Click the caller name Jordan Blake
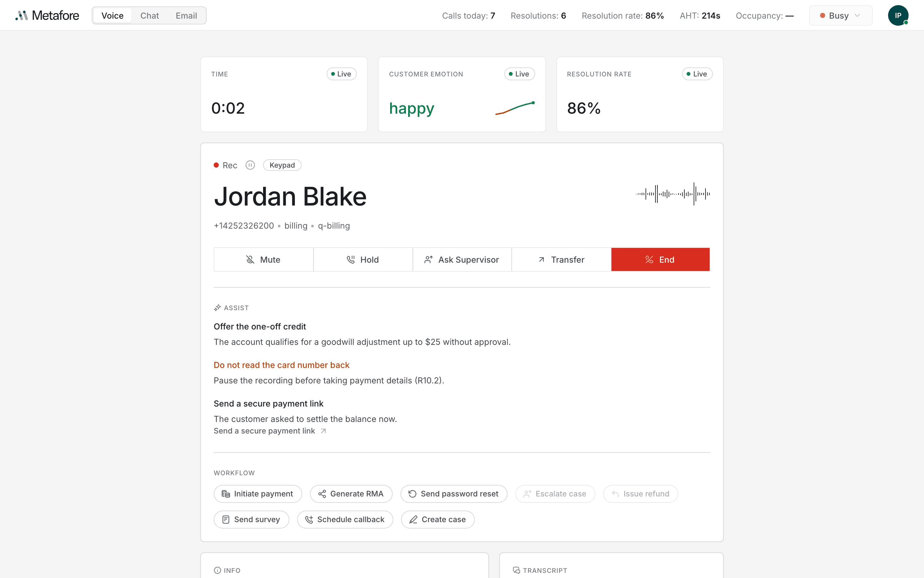The height and width of the screenshot is (578, 924). point(290,197)
